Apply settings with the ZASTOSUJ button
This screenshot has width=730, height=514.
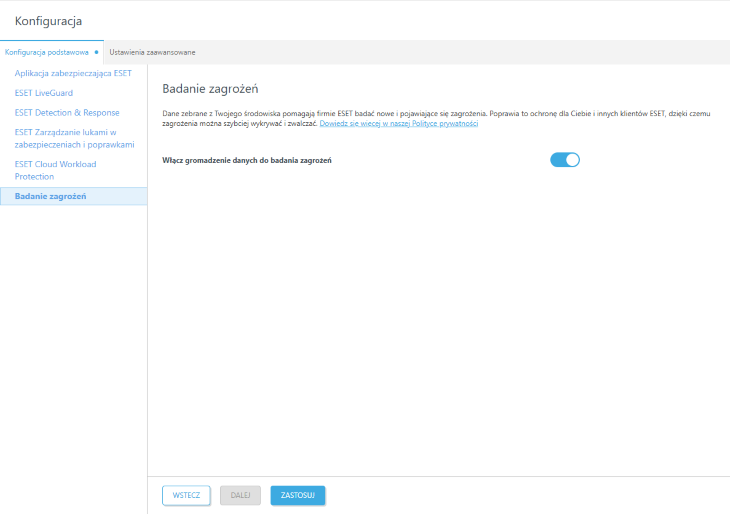(x=298, y=495)
